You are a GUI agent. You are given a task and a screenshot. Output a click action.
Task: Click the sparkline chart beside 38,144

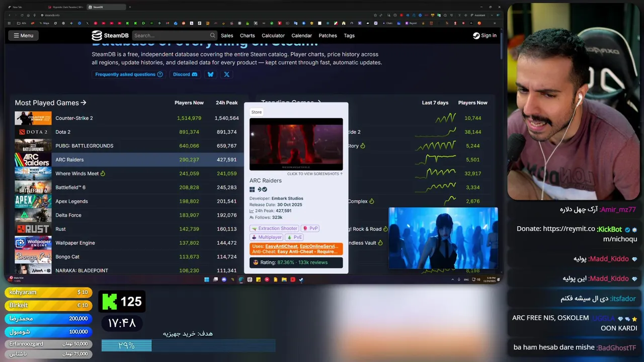tap(435, 132)
